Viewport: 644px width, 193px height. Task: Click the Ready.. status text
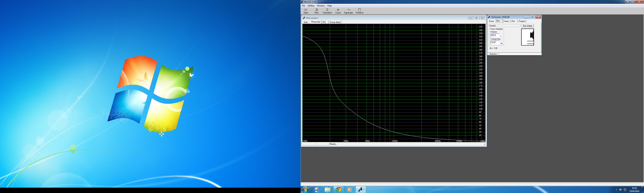click(333, 144)
